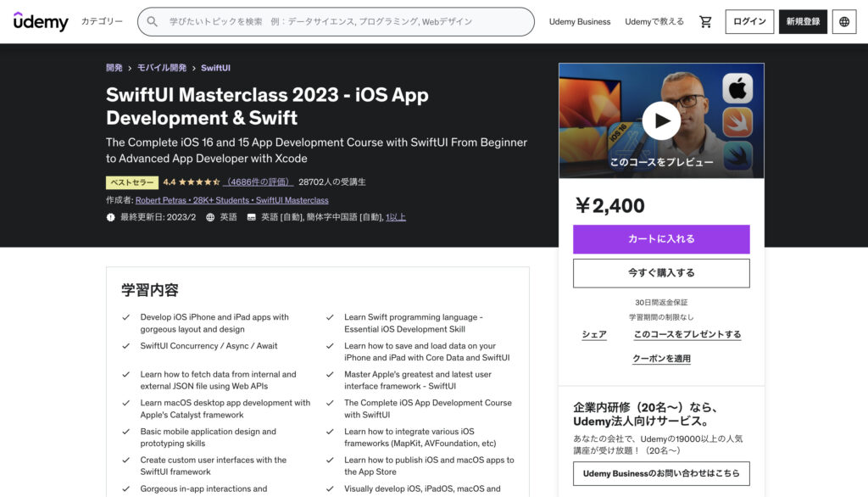
Task: Click 'Learn macOS desktop app development' item
Action: (x=225, y=409)
